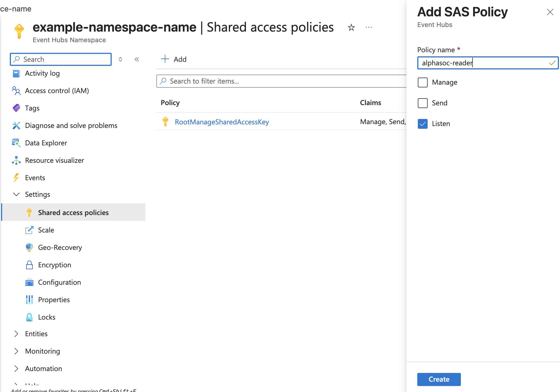Uncheck the Listen checkbox
The image size is (560, 392).
[x=422, y=124]
